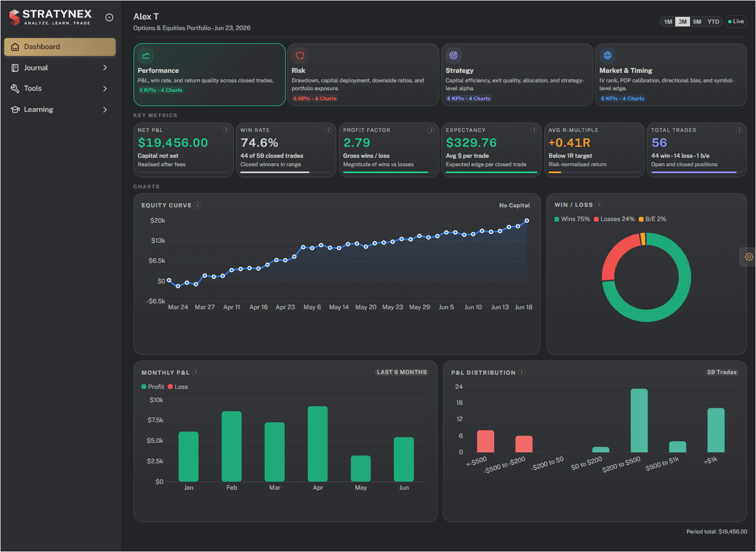Image resolution: width=756 pixels, height=552 pixels.
Task: Open the Strategy tab card
Action: tap(517, 75)
